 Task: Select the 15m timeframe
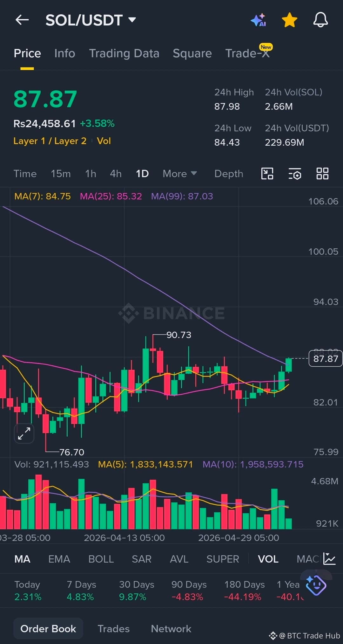coord(61,174)
